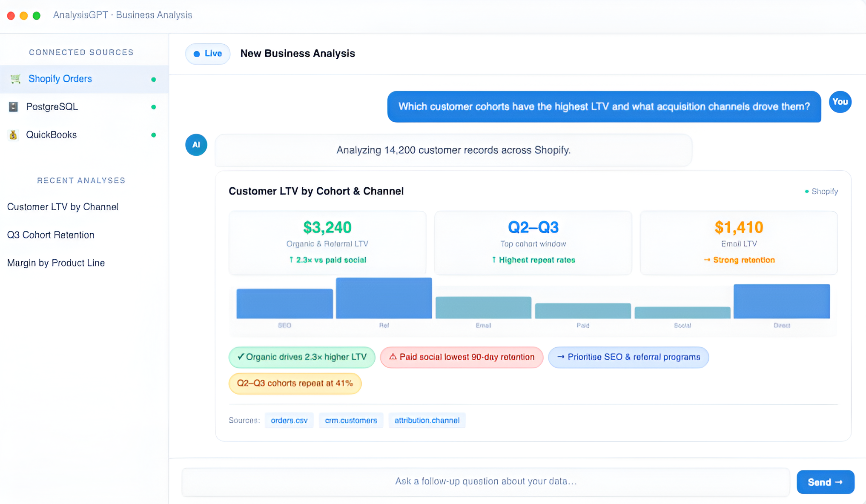The height and width of the screenshot is (504, 866).
Task: Click the QuickBooks money bag icon
Action: coord(13,135)
